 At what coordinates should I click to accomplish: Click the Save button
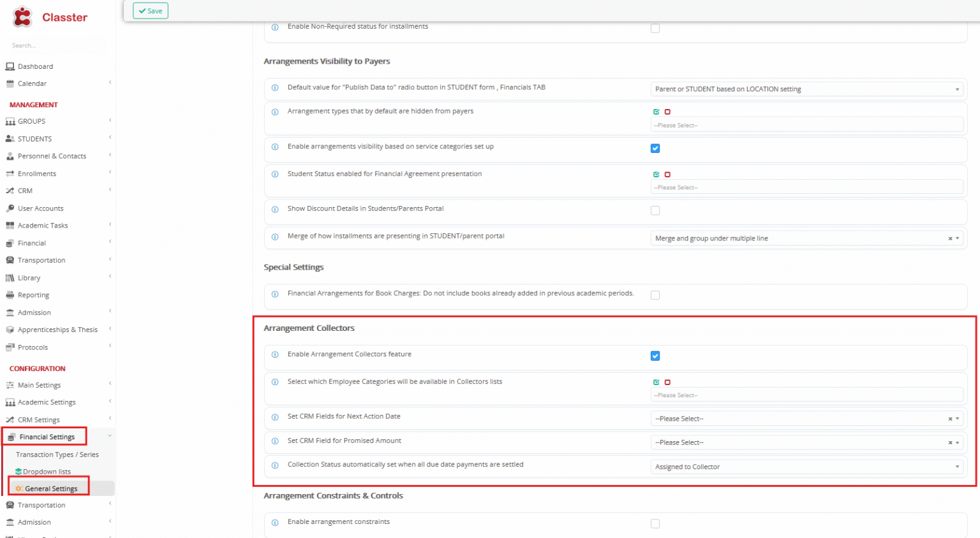tap(150, 11)
